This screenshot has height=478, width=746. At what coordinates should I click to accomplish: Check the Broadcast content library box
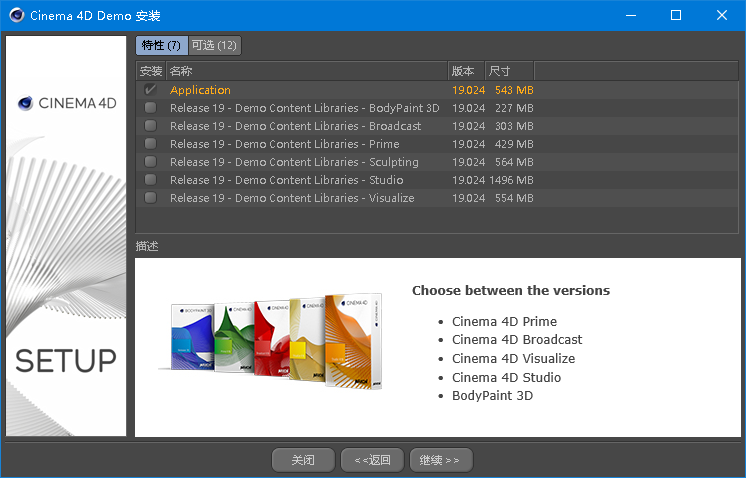tap(150, 126)
